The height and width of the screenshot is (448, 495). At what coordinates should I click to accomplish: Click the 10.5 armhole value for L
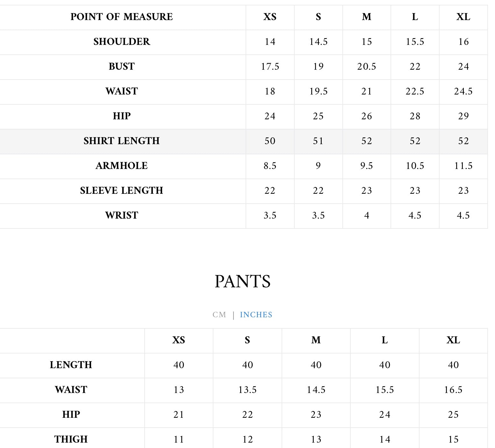(415, 166)
